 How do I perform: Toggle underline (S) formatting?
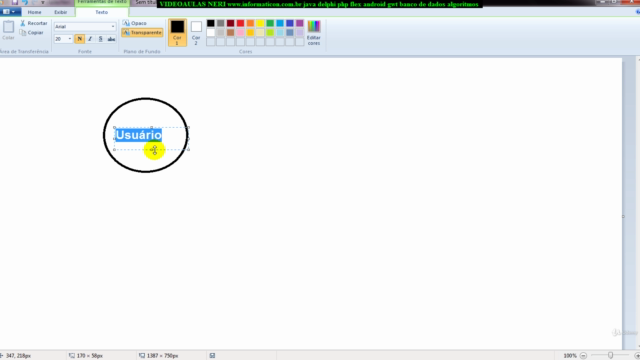coord(100,39)
